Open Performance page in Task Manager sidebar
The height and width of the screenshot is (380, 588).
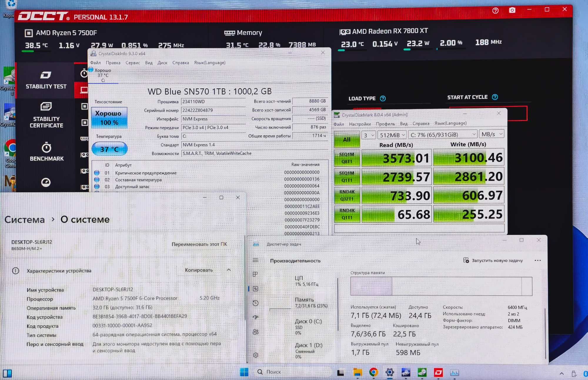point(255,289)
